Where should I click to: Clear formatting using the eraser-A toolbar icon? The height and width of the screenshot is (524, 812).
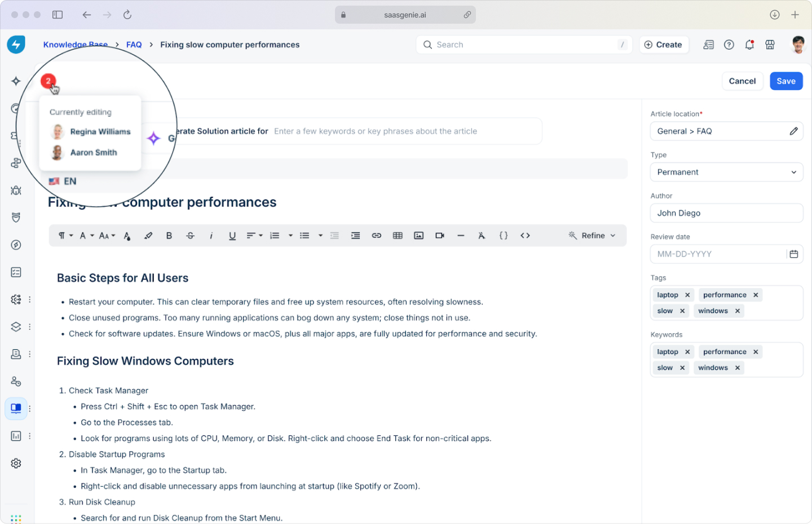pyautogui.click(x=482, y=235)
